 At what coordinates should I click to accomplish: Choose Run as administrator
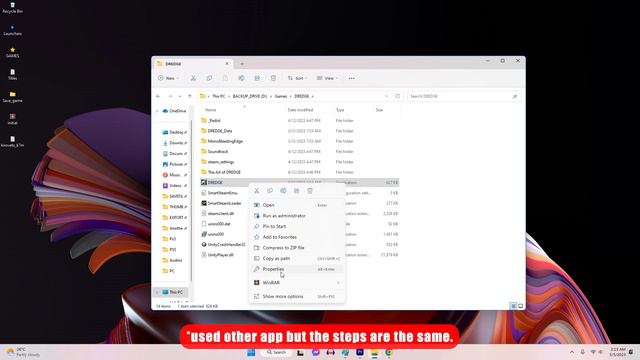297,216
